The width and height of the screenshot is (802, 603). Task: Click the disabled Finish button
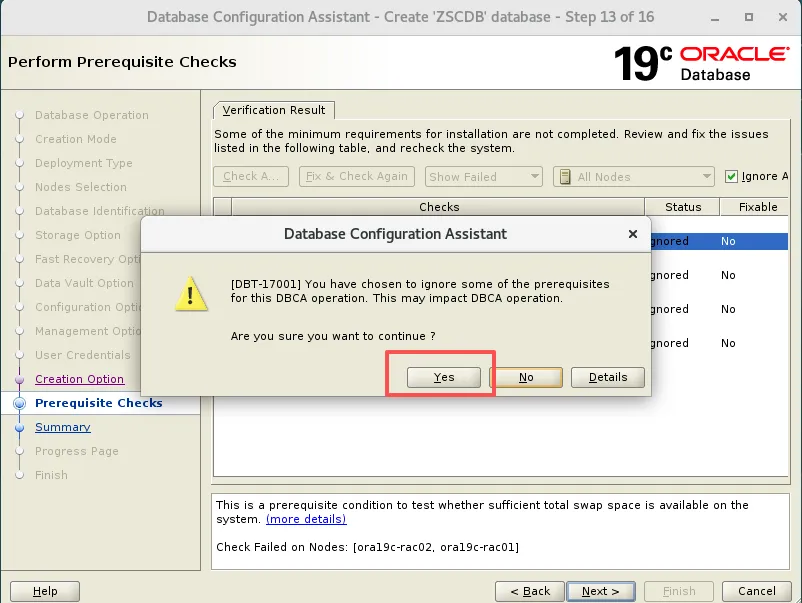coord(679,591)
